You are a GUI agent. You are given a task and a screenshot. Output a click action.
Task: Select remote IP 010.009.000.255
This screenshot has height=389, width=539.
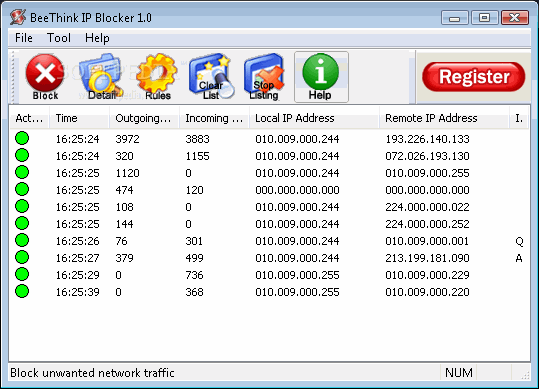[427, 173]
